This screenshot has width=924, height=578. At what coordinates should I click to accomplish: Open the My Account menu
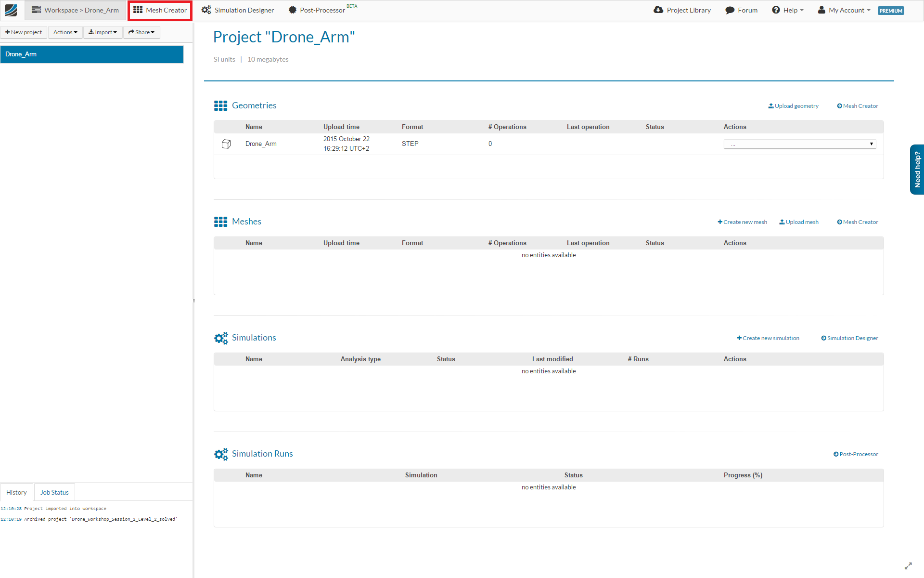844,10
